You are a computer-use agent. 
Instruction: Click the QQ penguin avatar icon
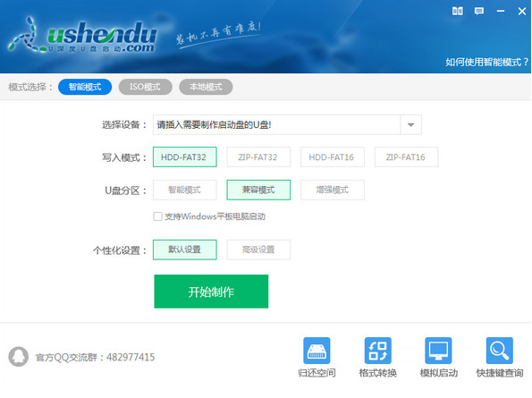coord(18,357)
